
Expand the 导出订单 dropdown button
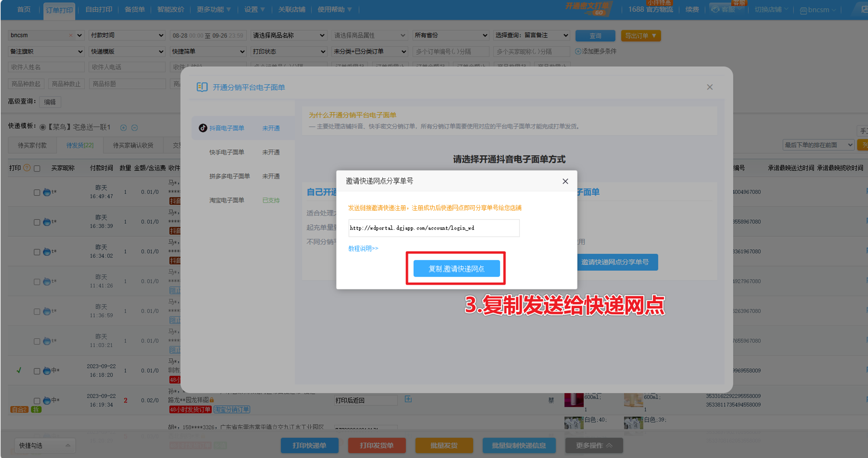641,36
